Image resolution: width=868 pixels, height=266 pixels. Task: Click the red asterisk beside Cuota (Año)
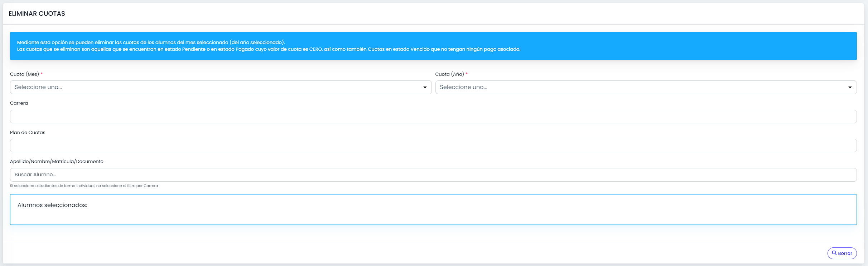(467, 74)
